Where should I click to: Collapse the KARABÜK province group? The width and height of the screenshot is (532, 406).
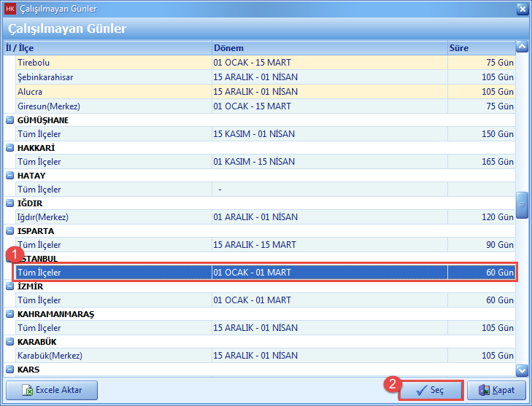click(10, 342)
